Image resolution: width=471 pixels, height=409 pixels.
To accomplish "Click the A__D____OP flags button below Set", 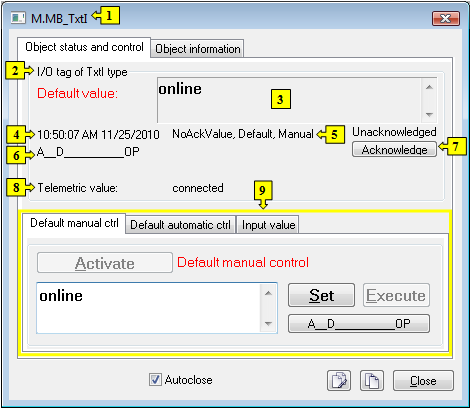I will [359, 324].
